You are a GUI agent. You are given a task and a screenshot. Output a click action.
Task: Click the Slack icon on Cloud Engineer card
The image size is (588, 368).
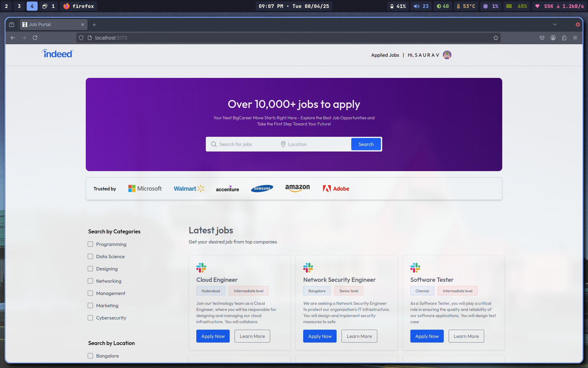point(201,267)
